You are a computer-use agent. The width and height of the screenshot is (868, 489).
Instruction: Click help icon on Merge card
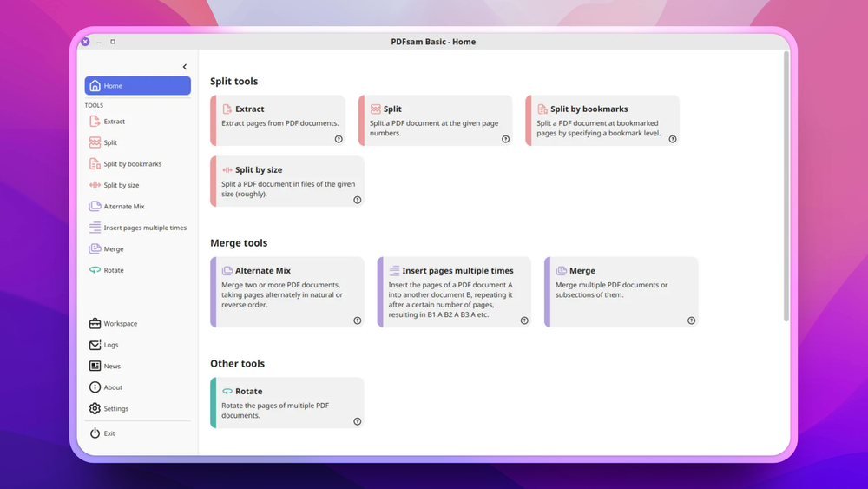pos(692,320)
